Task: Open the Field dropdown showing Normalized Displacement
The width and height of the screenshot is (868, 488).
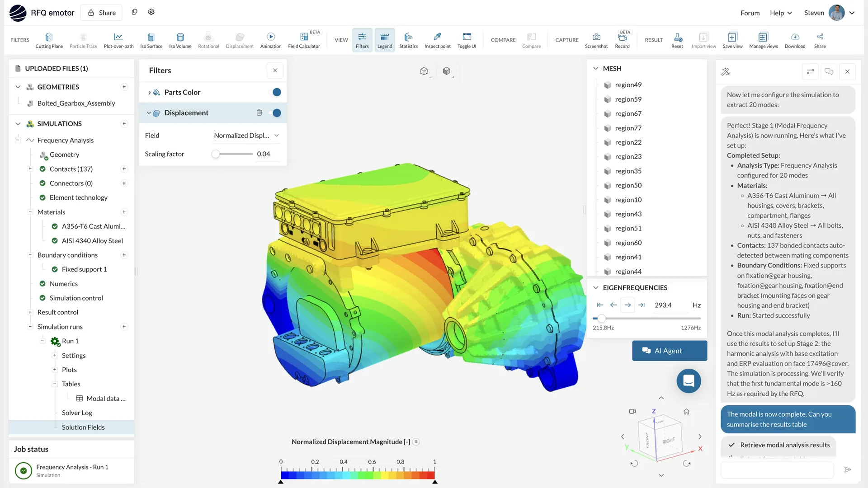Action: pos(246,136)
